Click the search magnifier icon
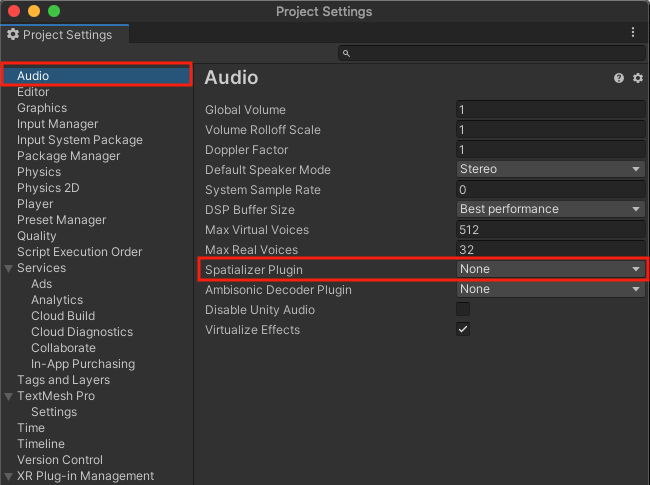Viewport: 650px width, 485px height. pyautogui.click(x=346, y=53)
